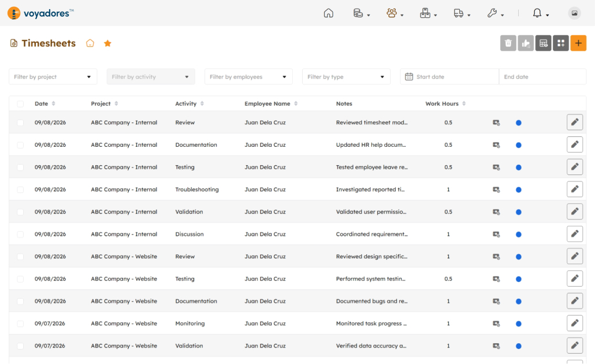
Task: Edit the Website Validation timesheet entry
Action: [575, 346]
